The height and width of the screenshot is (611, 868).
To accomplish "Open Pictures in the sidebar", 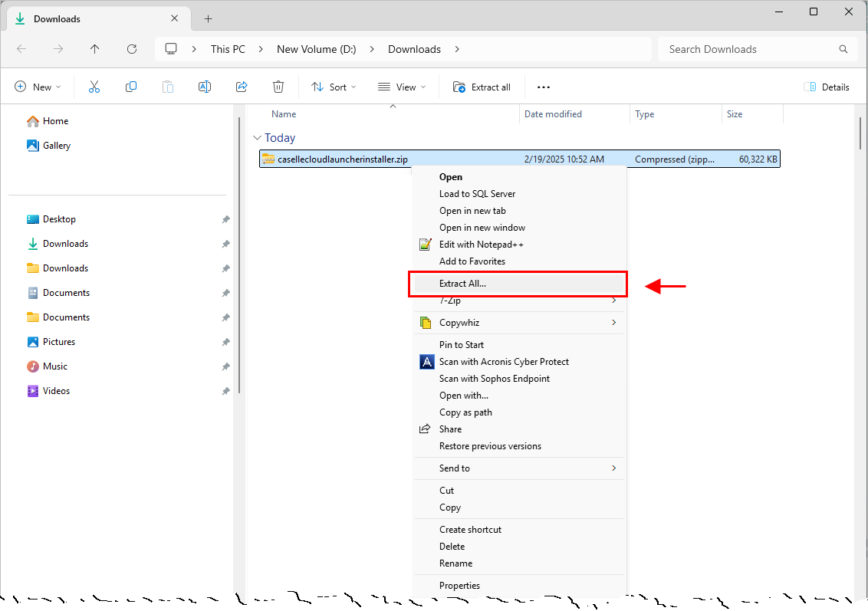I will pos(59,342).
